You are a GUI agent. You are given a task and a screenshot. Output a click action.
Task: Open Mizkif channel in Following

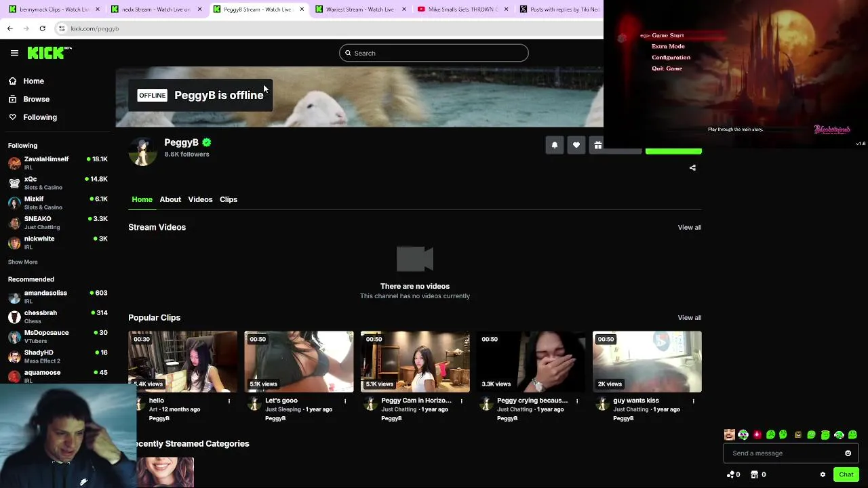(x=58, y=203)
